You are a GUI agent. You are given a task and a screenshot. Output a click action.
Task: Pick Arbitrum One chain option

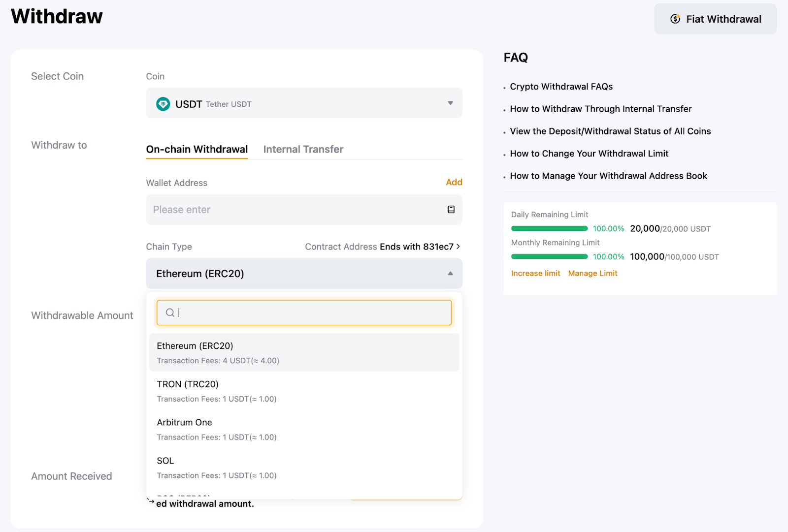click(x=304, y=429)
